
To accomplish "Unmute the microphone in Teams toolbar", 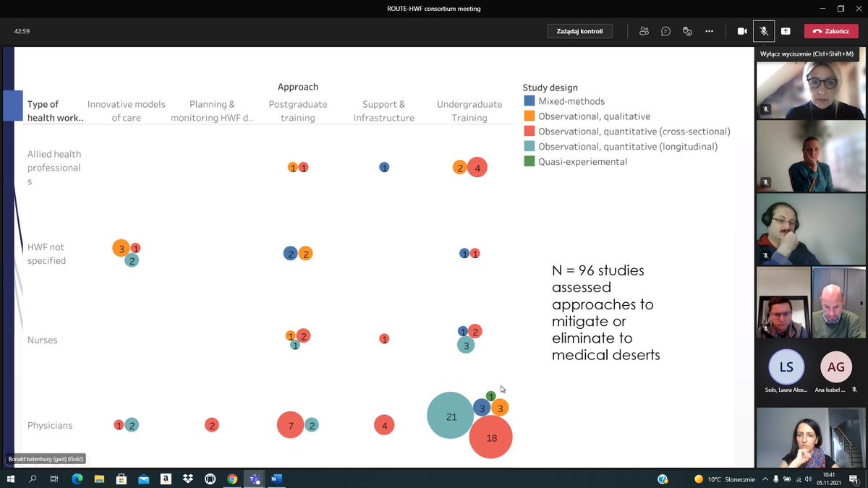I will (x=763, y=31).
